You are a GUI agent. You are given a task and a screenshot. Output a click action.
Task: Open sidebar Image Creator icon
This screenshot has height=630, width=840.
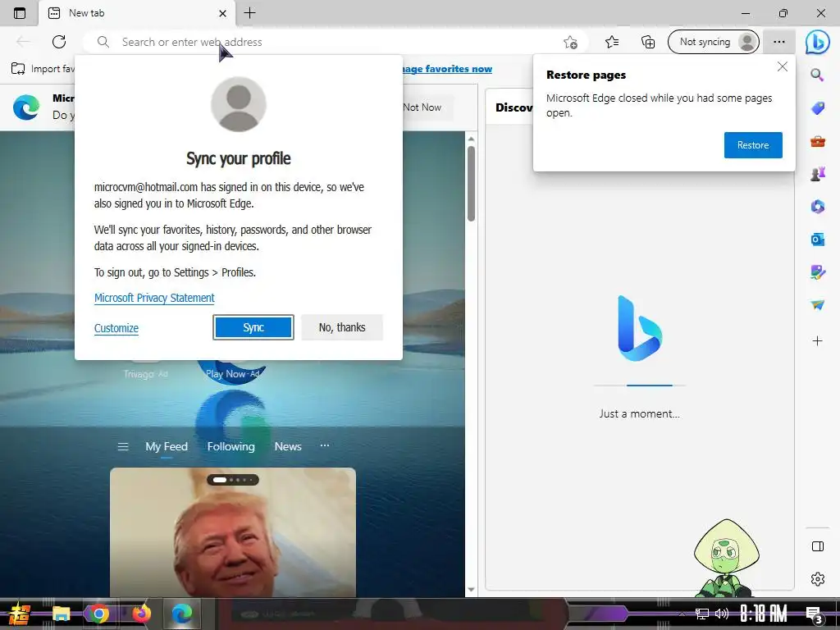[818, 272]
